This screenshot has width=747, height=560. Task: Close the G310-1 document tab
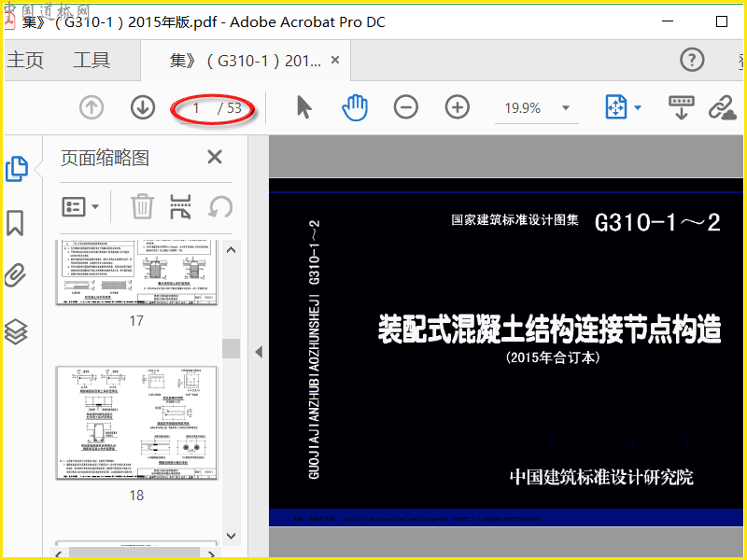click(335, 60)
